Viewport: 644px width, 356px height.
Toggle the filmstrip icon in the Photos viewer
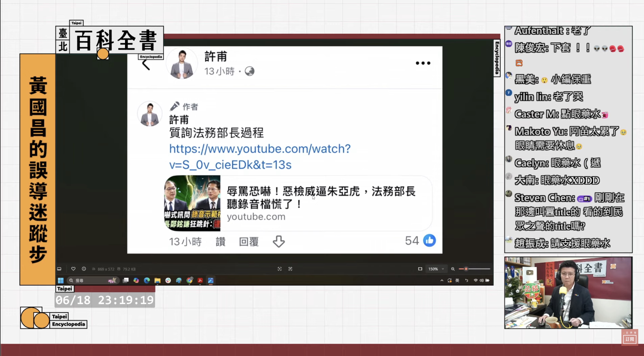tap(59, 269)
